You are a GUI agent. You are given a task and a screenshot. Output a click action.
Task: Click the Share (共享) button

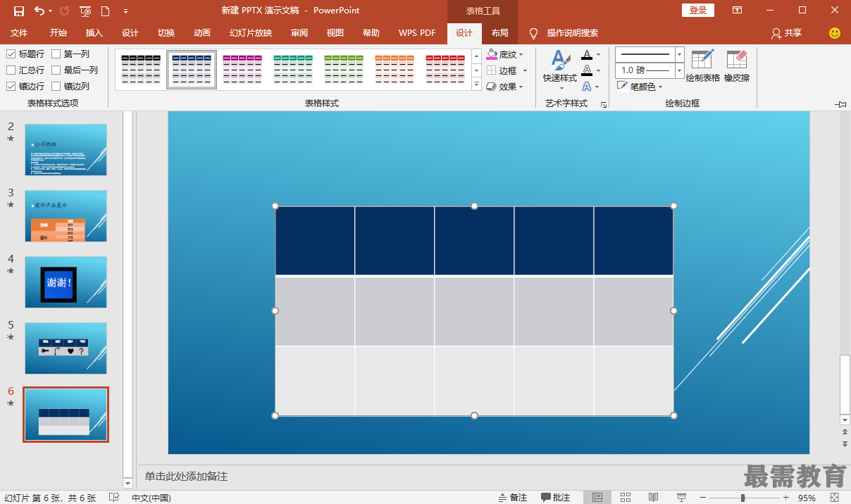(x=787, y=33)
